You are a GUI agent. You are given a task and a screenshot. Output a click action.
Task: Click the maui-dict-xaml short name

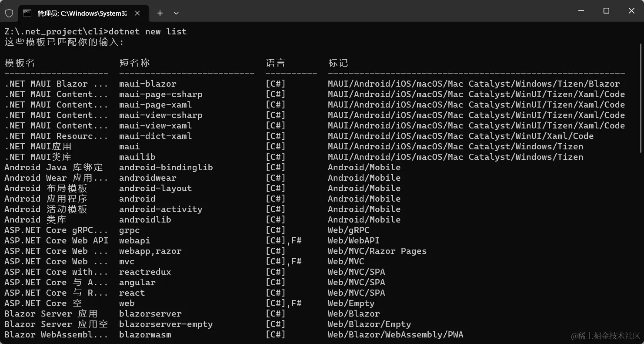click(156, 136)
